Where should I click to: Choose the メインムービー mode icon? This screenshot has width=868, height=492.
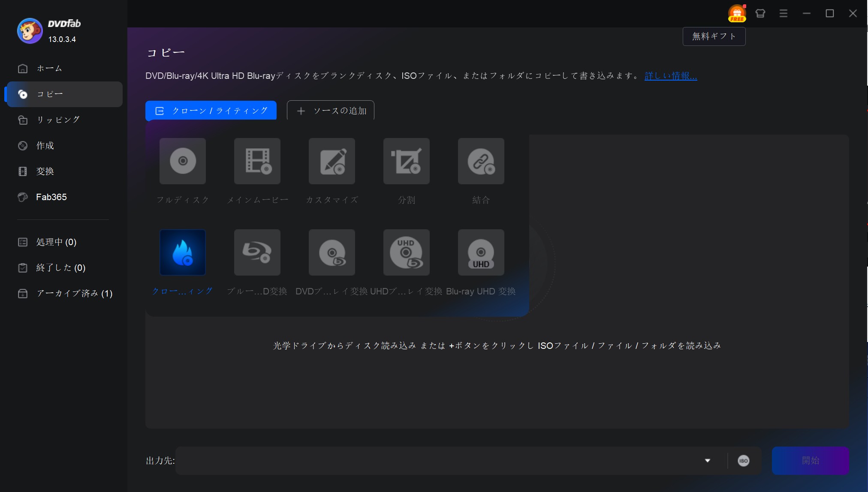click(x=257, y=161)
